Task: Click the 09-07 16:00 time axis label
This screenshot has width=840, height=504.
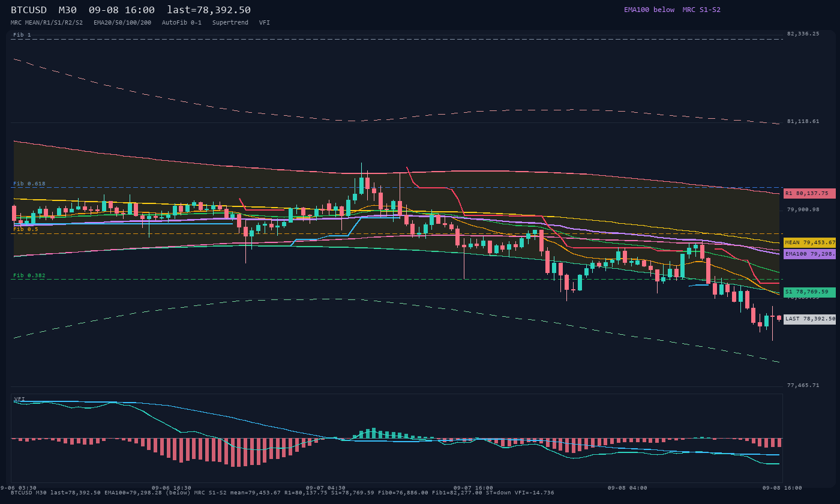Action: (x=473, y=488)
